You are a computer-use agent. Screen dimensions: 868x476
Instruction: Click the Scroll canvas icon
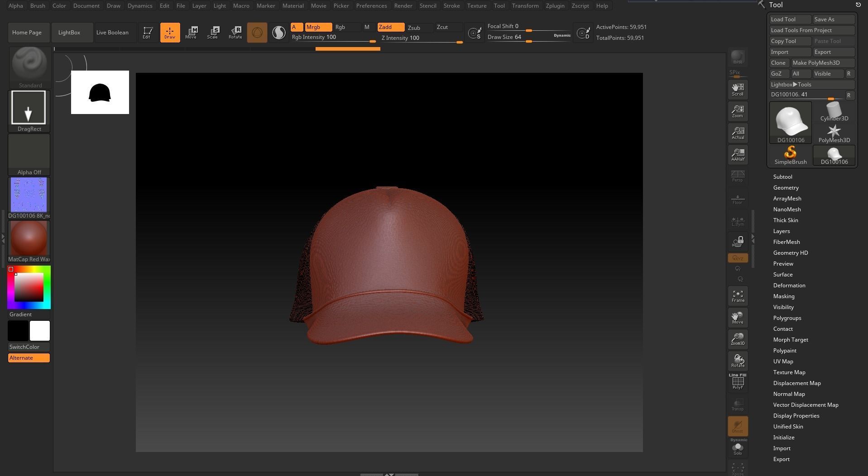738,89
